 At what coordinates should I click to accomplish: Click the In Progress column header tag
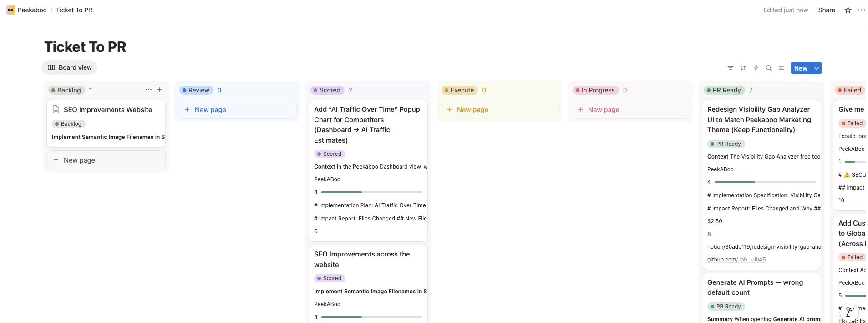(x=596, y=90)
